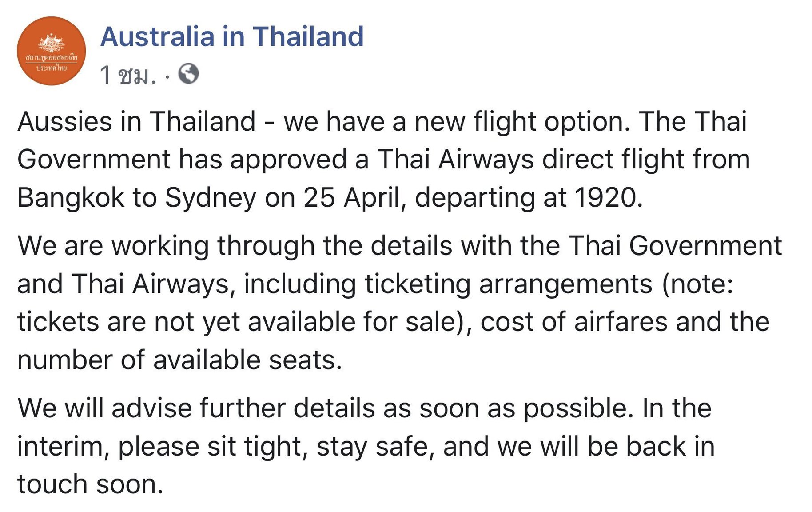This screenshot has height=512, width=812.
Task: Click the parenthetical "(note:" text
Action: 697,284
